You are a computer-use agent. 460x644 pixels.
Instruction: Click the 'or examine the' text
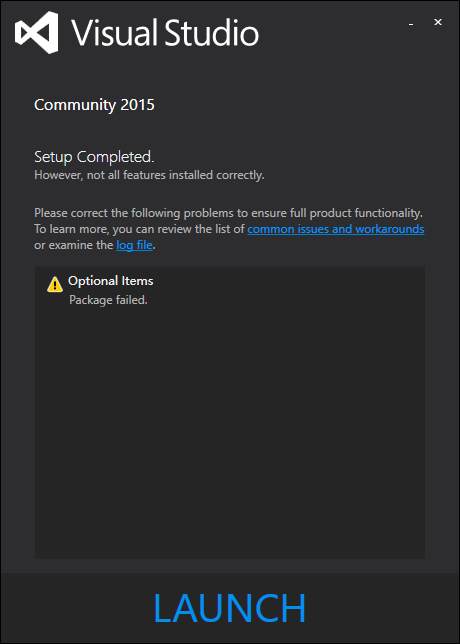tap(74, 246)
